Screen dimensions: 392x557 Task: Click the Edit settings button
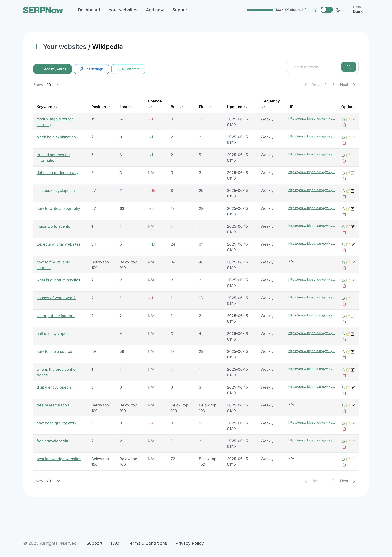tap(91, 69)
